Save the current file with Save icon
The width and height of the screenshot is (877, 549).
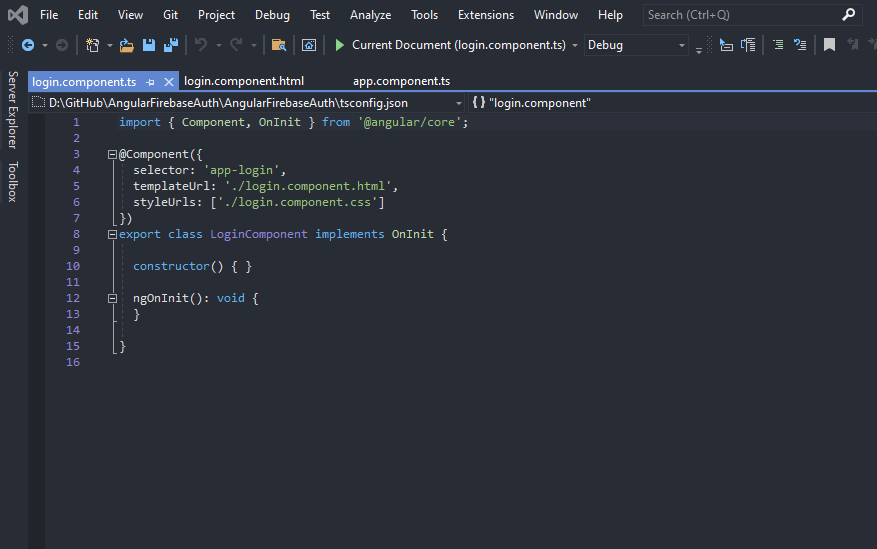point(149,45)
